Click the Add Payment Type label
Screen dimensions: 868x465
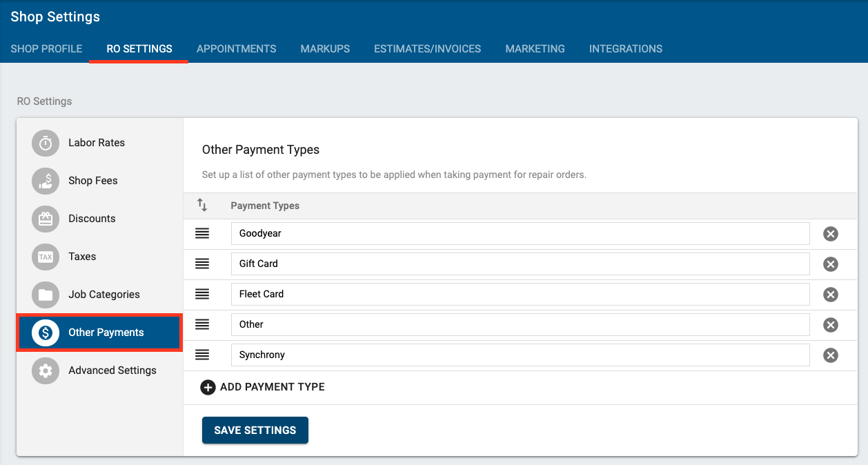[273, 387]
